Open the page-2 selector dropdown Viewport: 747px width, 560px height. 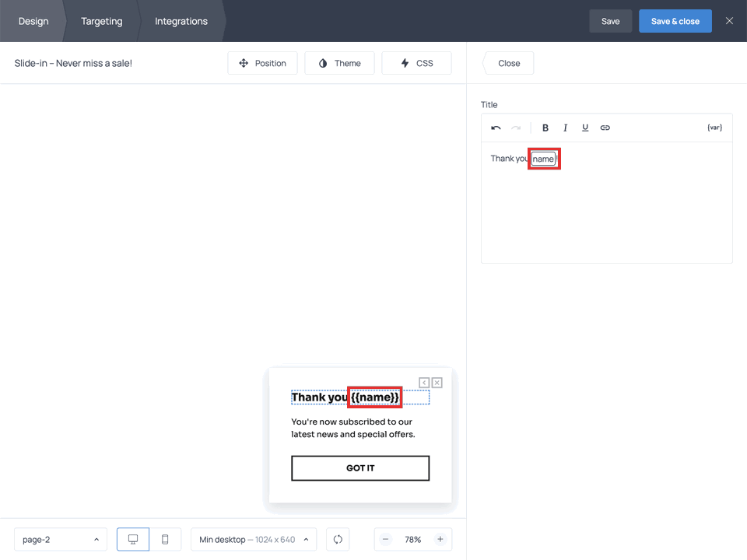tap(60, 539)
